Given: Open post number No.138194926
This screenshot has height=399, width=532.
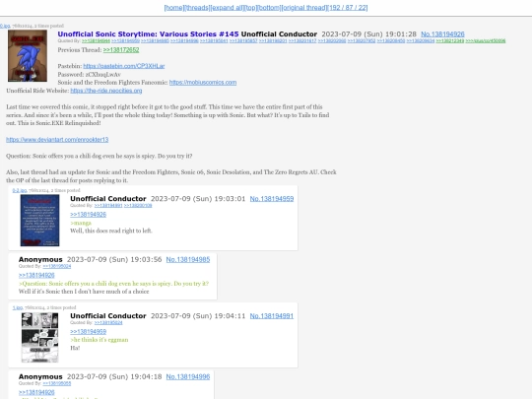Looking at the screenshot, I should coord(442,33).
